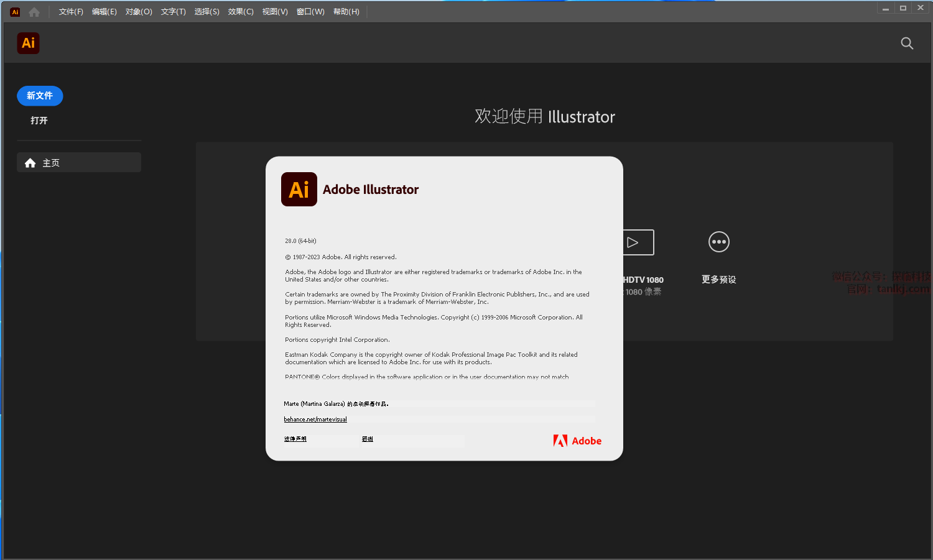Click the 法律声明 link in dialog
The width and height of the screenshot is (933, 560).
click(295, 439)
